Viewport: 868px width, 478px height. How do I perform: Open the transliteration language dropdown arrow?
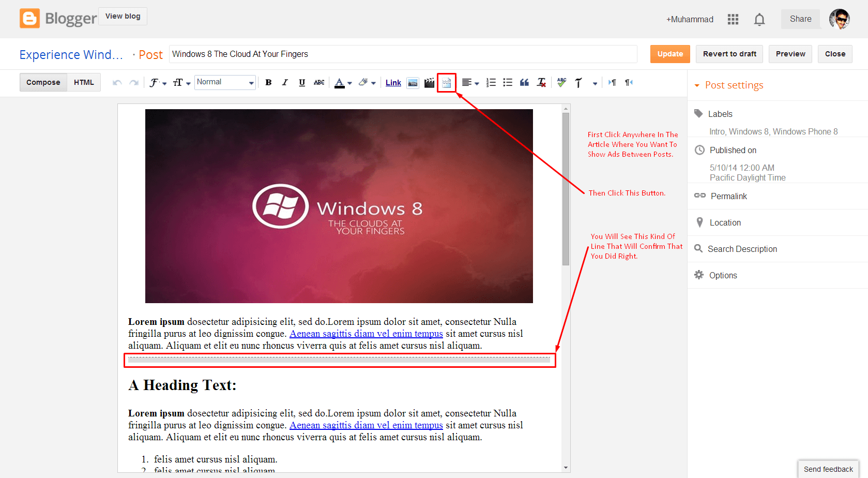pos(595,83)
